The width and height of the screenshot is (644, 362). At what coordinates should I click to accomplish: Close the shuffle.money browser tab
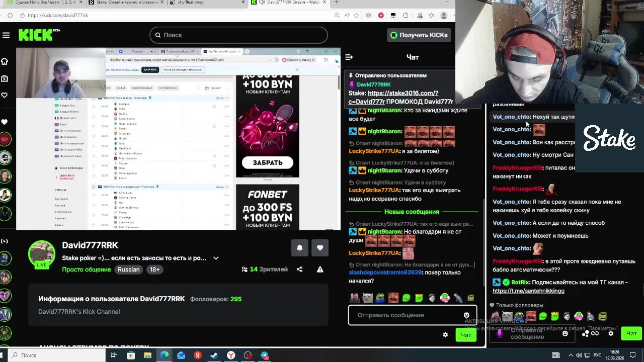click(x=244, y=3)
